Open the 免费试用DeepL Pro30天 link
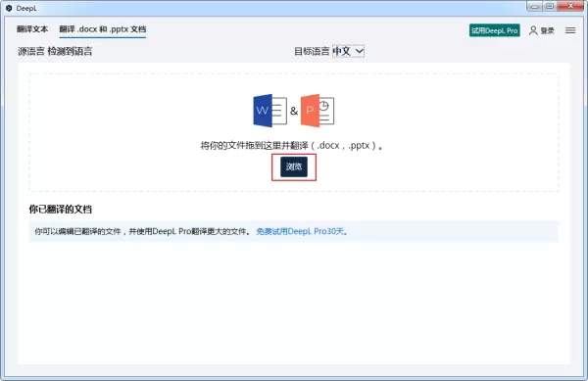Screen dimensions: 588x381 (x=302, y=231)
